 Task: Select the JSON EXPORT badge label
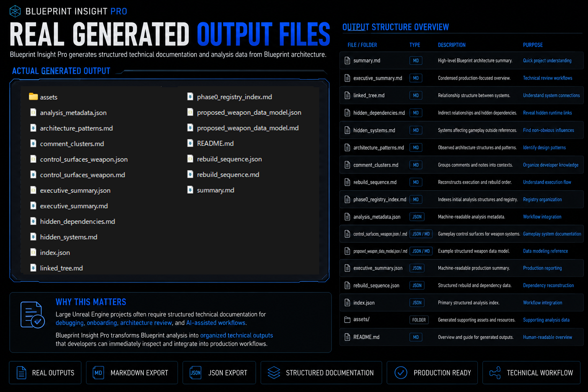(228, 373)
